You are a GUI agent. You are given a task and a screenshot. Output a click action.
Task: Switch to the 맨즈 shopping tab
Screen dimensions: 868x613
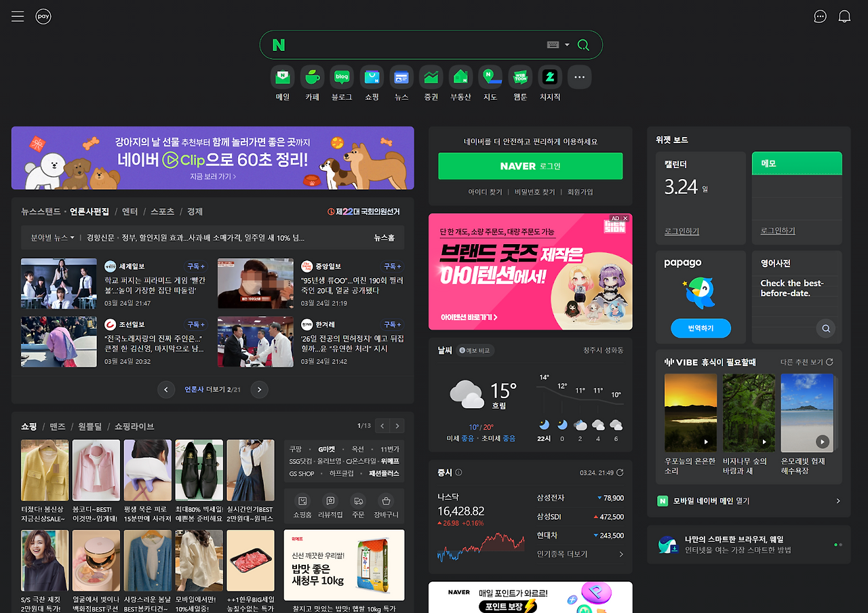[x=58, y=427]
